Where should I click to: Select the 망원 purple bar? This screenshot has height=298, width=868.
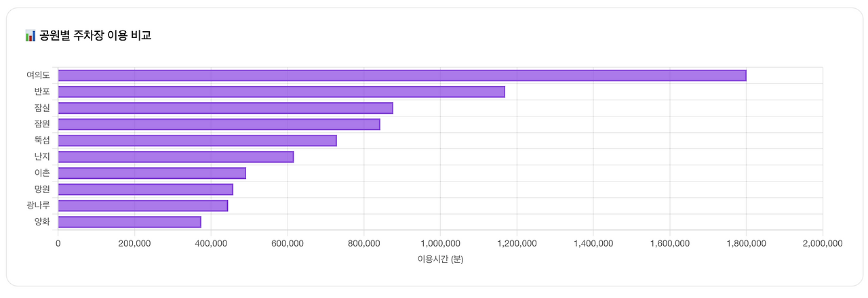[146, 189]
